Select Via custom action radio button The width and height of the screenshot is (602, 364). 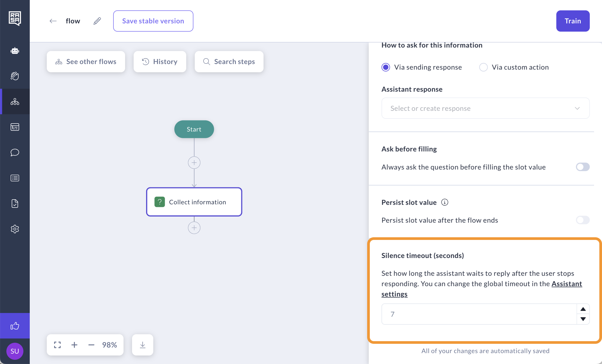click(484, 67)
